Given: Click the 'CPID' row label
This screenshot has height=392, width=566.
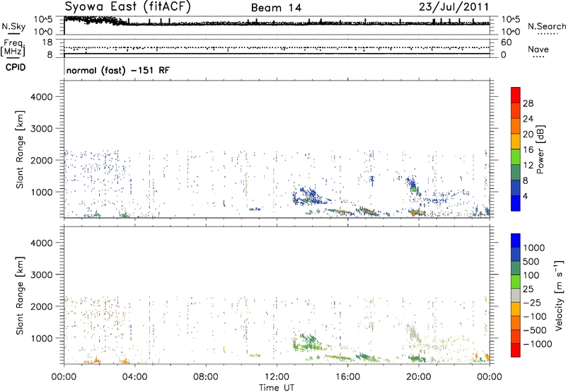Looking at the screenshot, I should pyautogui.click(x=16, y=67).
